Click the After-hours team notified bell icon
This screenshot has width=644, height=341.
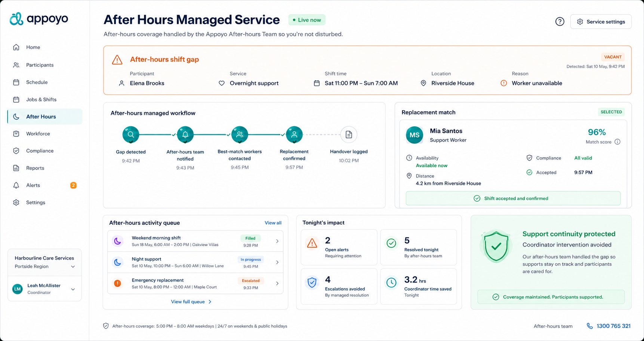point(185,134)
